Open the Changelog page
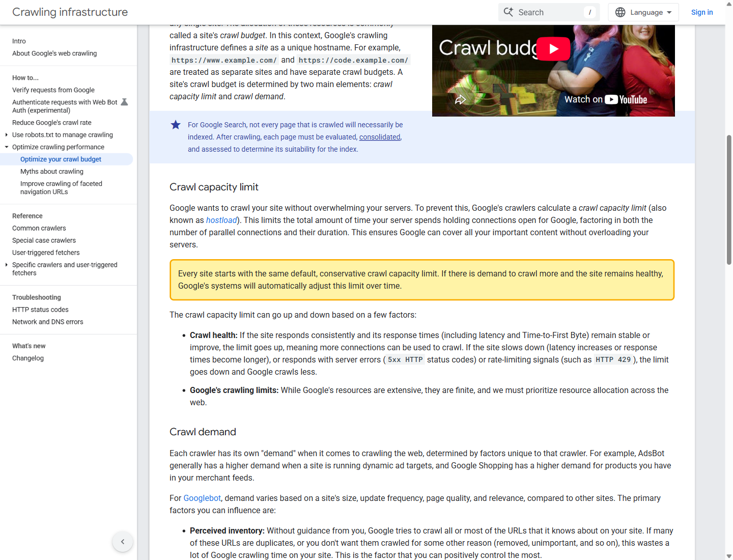 (28, 358)
